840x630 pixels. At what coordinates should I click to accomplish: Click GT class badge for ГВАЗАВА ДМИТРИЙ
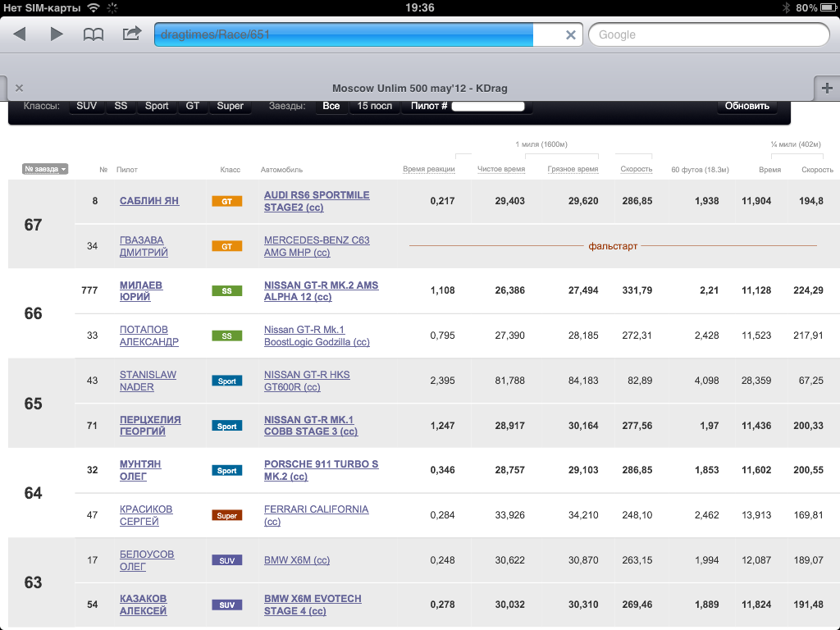point(227,246)
